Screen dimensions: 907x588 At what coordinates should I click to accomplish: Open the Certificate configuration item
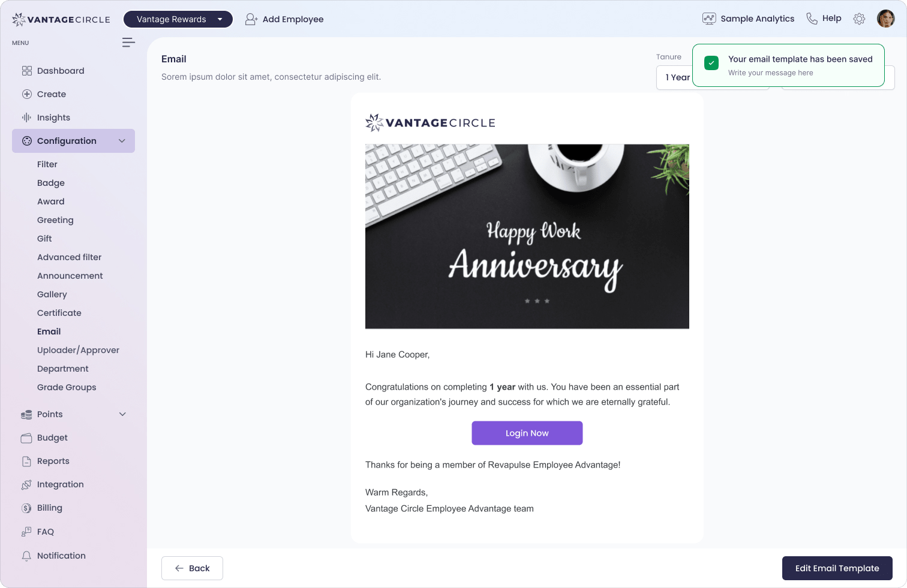pos(59,312)
